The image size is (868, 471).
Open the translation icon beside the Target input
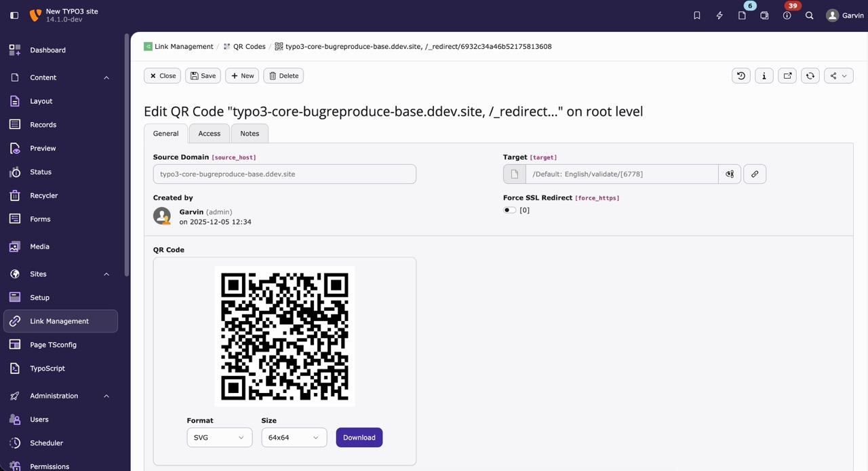(730, 174)
